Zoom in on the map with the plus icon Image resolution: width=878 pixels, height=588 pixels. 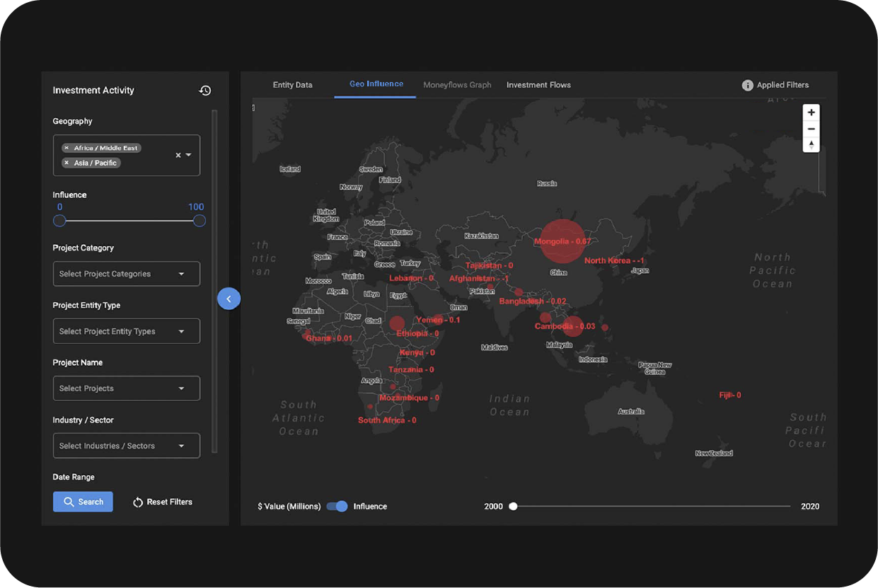click(x=811, y=112)
